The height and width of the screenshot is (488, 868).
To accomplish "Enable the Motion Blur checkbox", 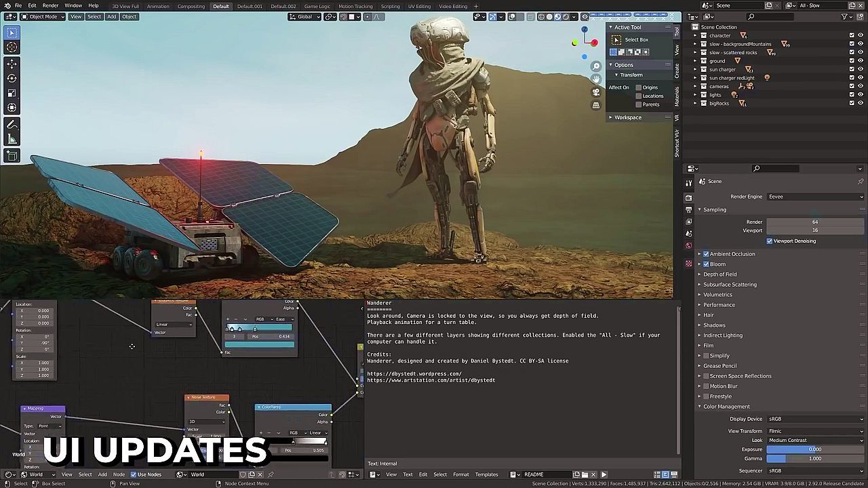I will coord(705,386).
